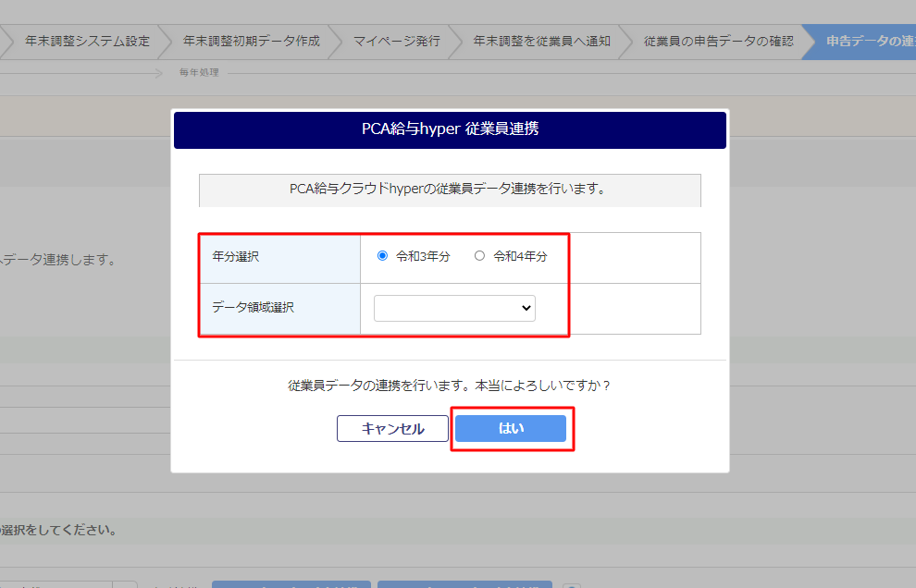
Task: Select the 令和3年分 radio button
Action: [x=382, y=256]
